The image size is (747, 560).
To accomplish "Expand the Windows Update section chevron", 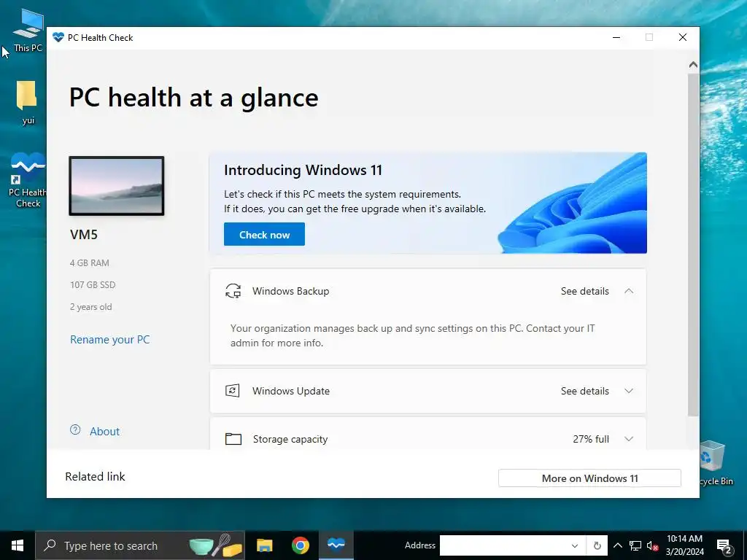I will tap(629, 391).
